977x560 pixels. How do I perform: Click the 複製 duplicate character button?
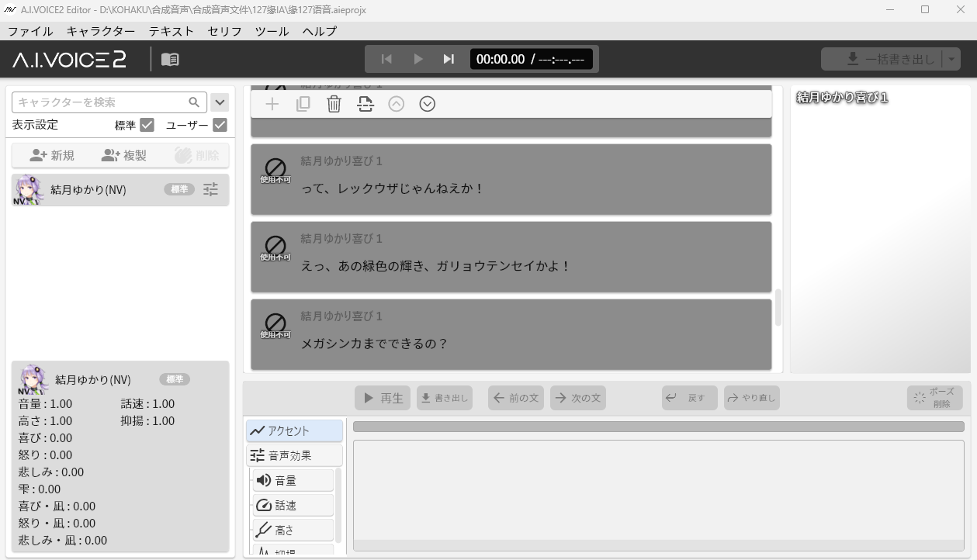pyautogui.click(x=124, y=155)
